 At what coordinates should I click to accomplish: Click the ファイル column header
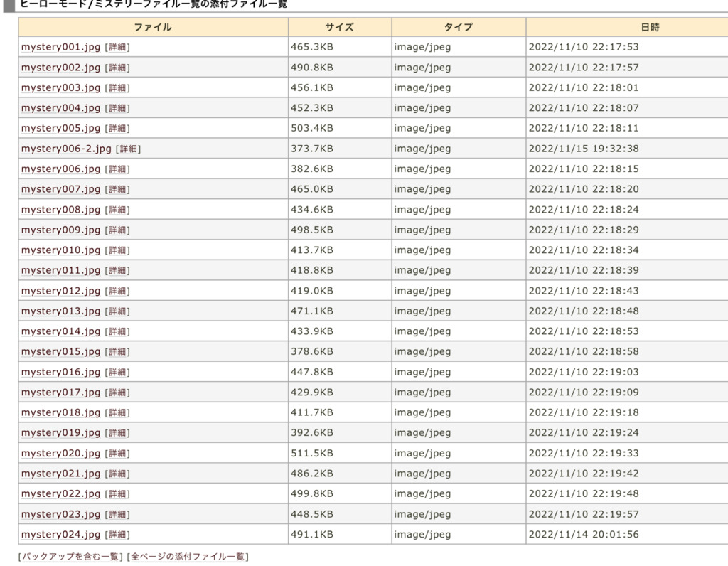click(153, 27)
